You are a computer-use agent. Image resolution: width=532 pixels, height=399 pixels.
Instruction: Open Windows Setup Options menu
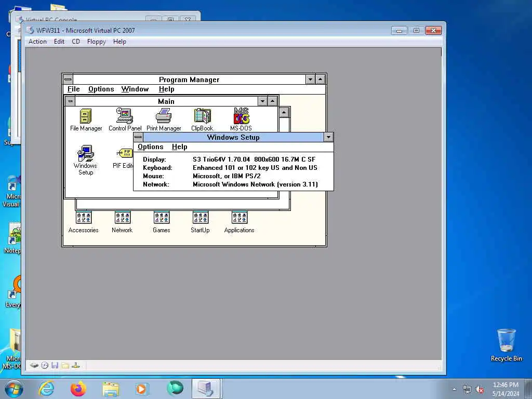pos(150,147)
